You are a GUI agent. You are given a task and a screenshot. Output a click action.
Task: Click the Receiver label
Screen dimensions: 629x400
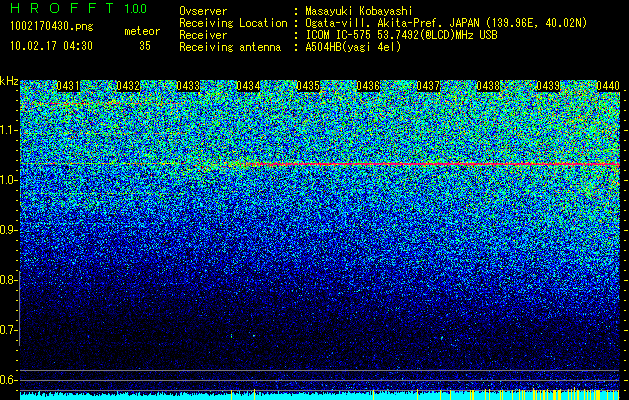(x=203, y=35)
